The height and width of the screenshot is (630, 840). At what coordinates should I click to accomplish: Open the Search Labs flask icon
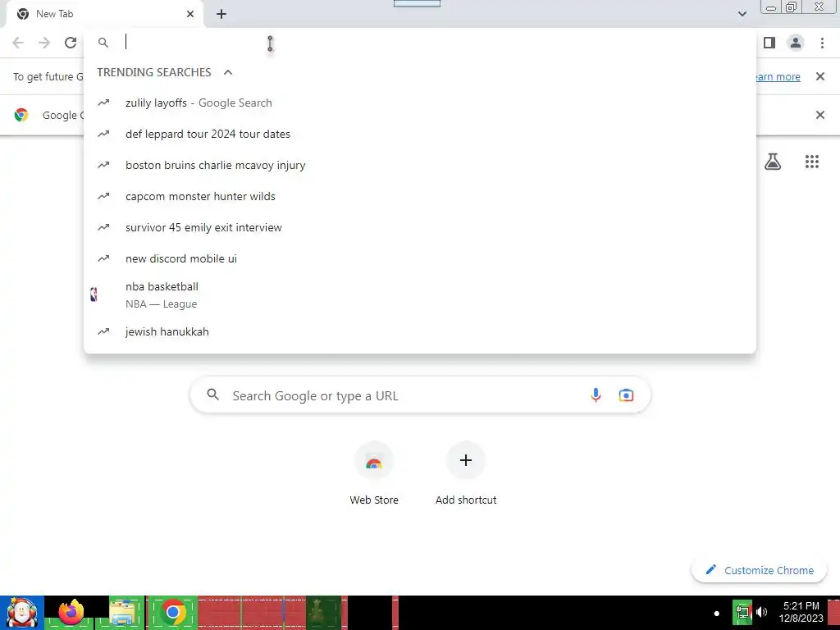[773, 162]
